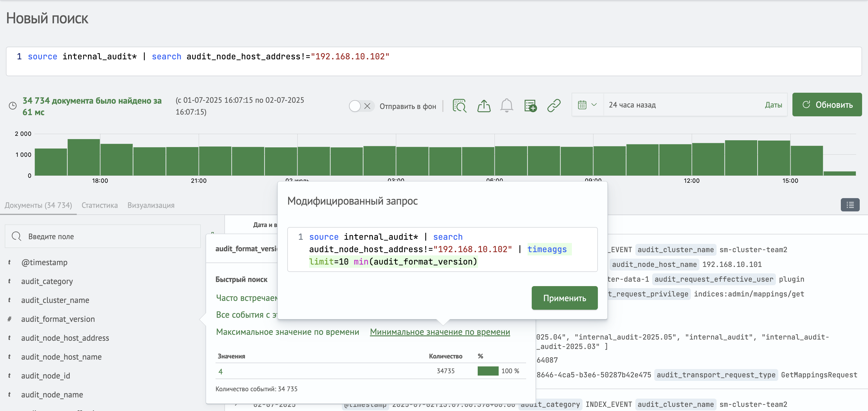This screenshot has width=868, height=411.
Task: Select the 'audit_node_name' field
Action: 52,394
